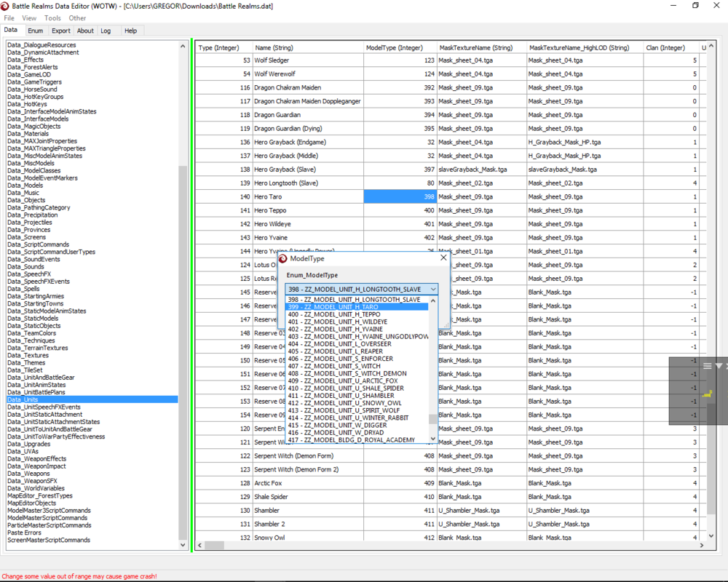The height and width of the screenshot is (582, 728).
Task: Choose 411 - ZZ_MODEL_UNIT_U_SHAMBLER option
Action: click(x=357, y=396)
